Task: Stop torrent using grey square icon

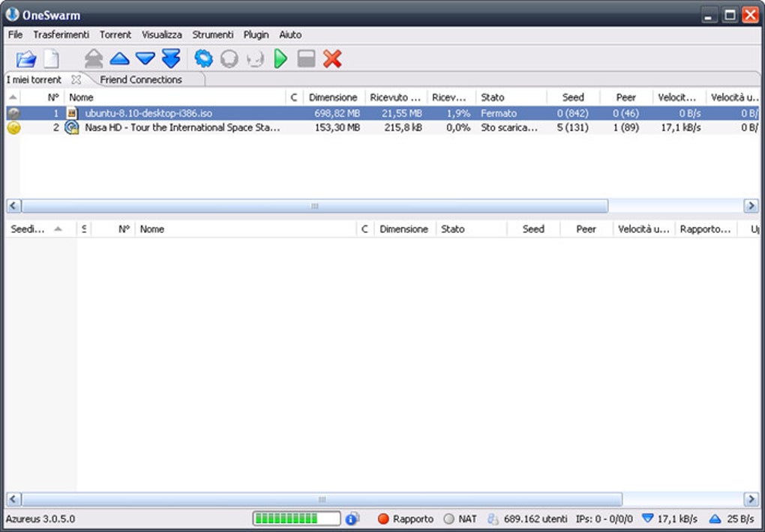Action: pyautogui.click(x=307, y=59)
